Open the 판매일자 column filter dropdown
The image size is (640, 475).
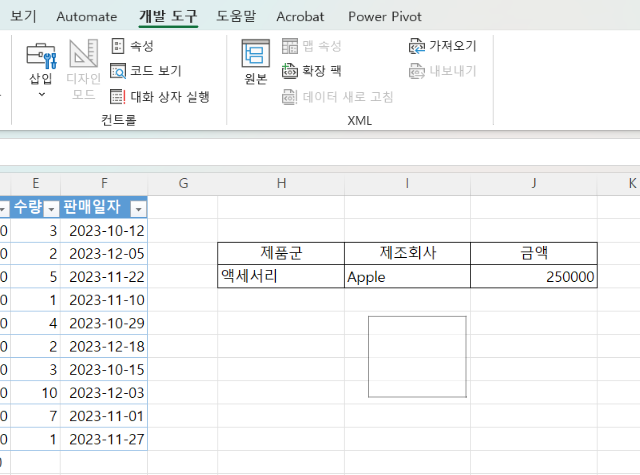[139, 209]
